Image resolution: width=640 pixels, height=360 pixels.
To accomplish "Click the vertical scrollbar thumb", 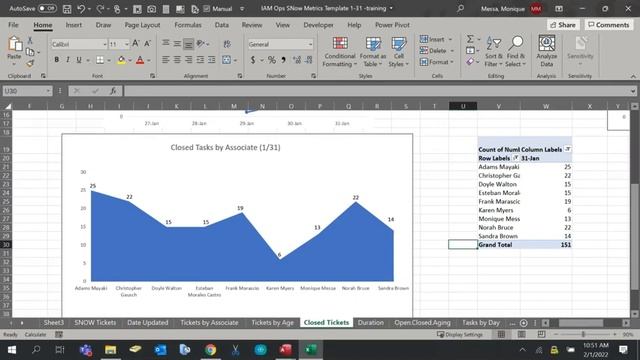I will click(635, 236).
